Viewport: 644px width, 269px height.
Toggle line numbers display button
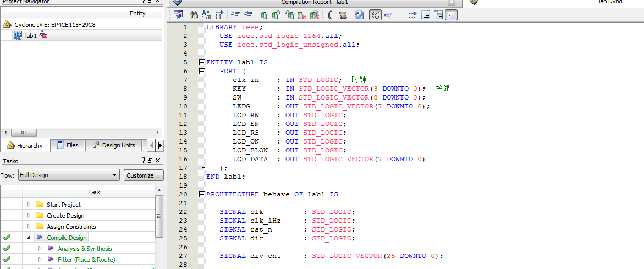pyautogui.click(x=375, y=15)
